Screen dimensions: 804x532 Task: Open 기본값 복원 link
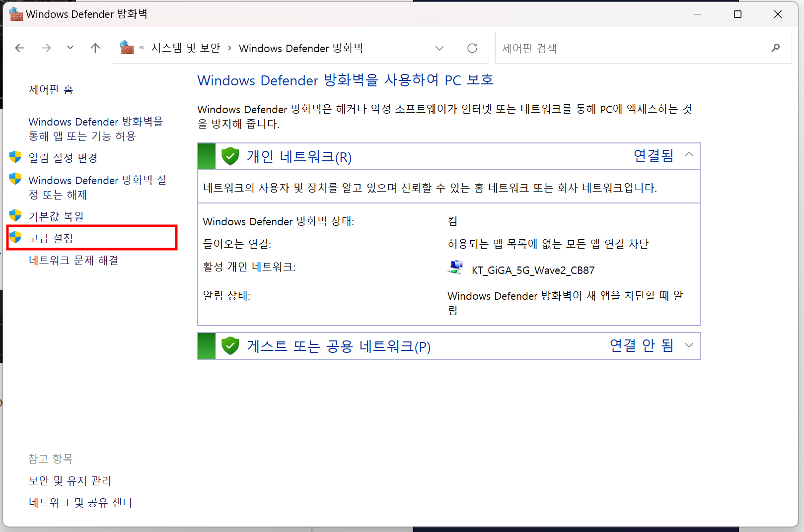56,216
